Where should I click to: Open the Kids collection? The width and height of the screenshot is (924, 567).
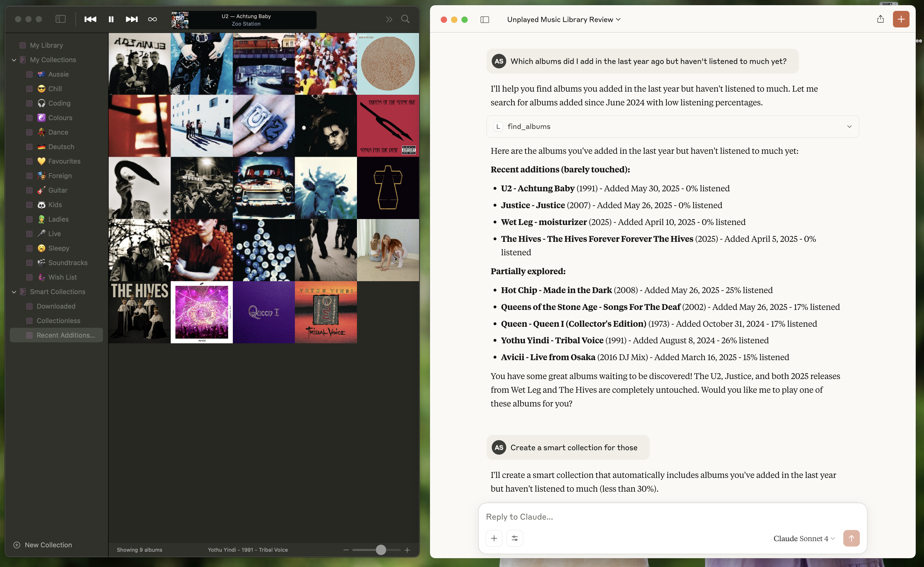pyautogui.click(x=56, y=205)
